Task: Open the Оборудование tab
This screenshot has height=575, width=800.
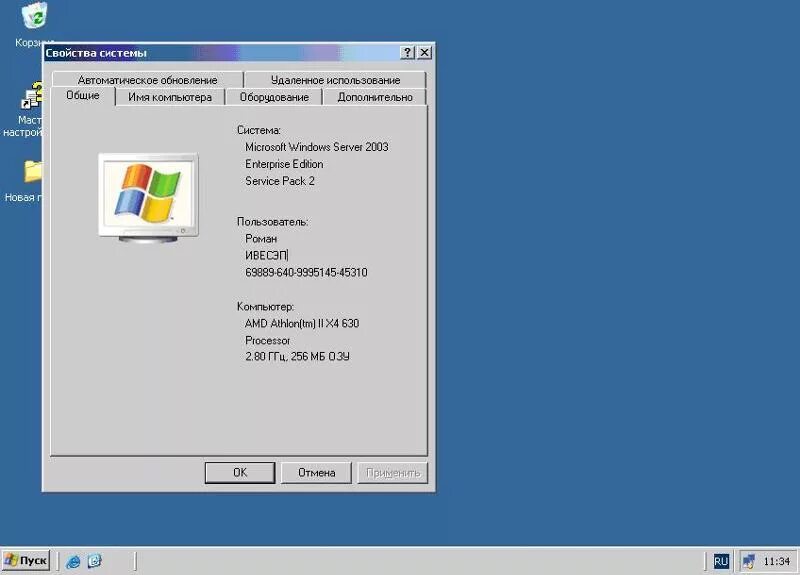Action: pyautogui.click(x=274, y=97)
